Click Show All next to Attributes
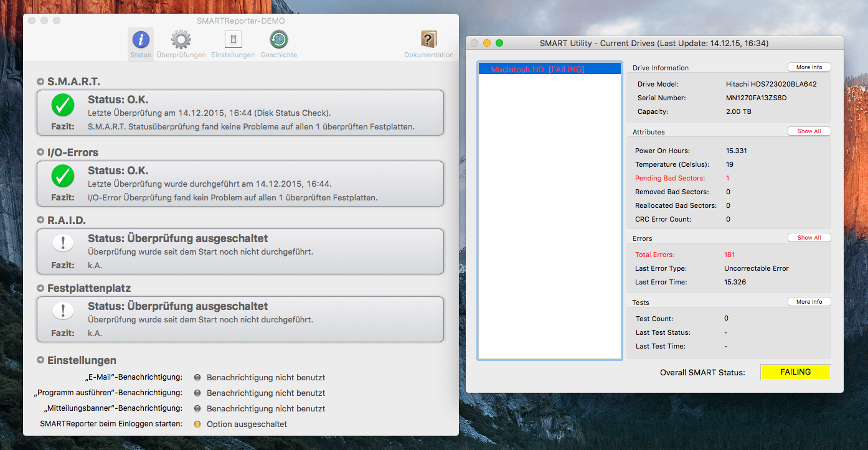868x450 pixels. tap(809, 131)
